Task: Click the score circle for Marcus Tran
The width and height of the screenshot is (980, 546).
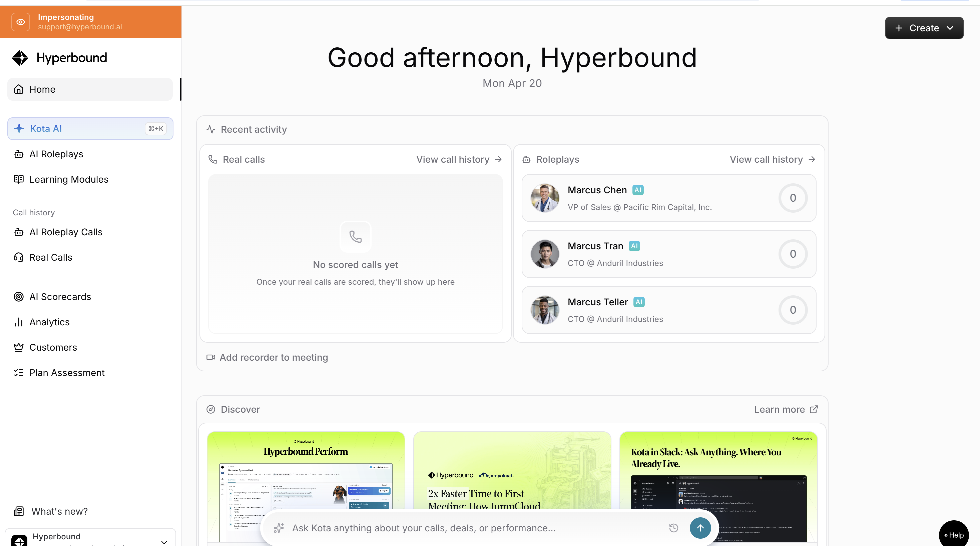Action: point(793,254)
